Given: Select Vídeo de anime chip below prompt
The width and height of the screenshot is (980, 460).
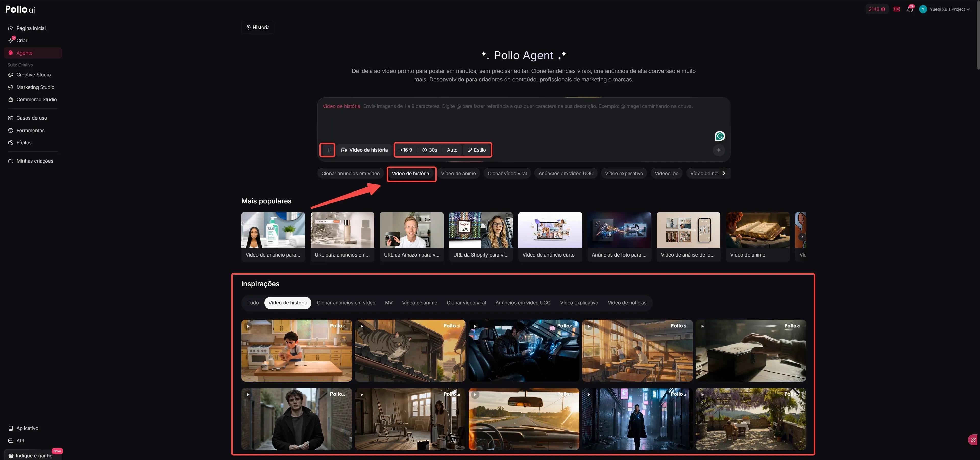Looking at the screenshot, I should click(458, 174).
